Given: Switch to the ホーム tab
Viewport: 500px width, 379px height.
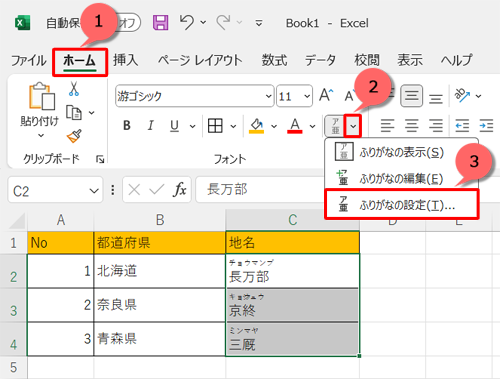Looking at the screenshot, I should pyautogui.click(x=80, y=62).
